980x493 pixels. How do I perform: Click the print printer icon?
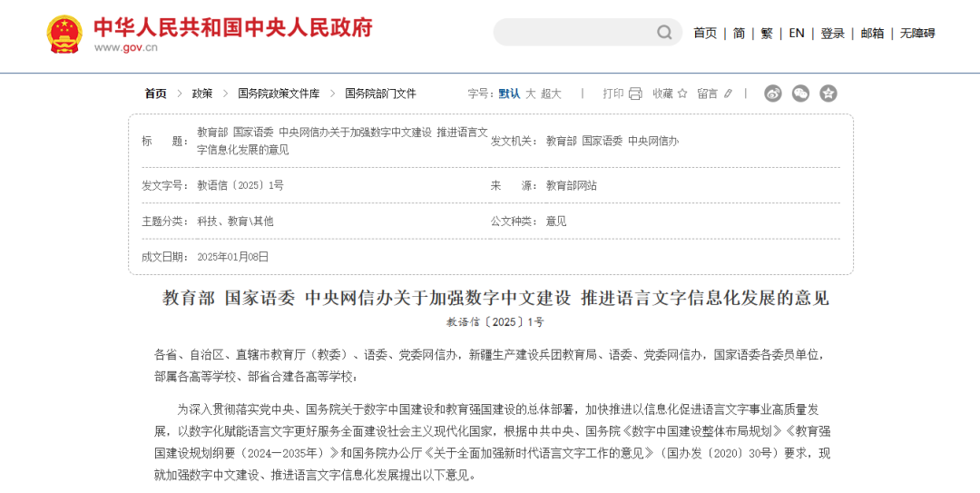click(635, 94)
